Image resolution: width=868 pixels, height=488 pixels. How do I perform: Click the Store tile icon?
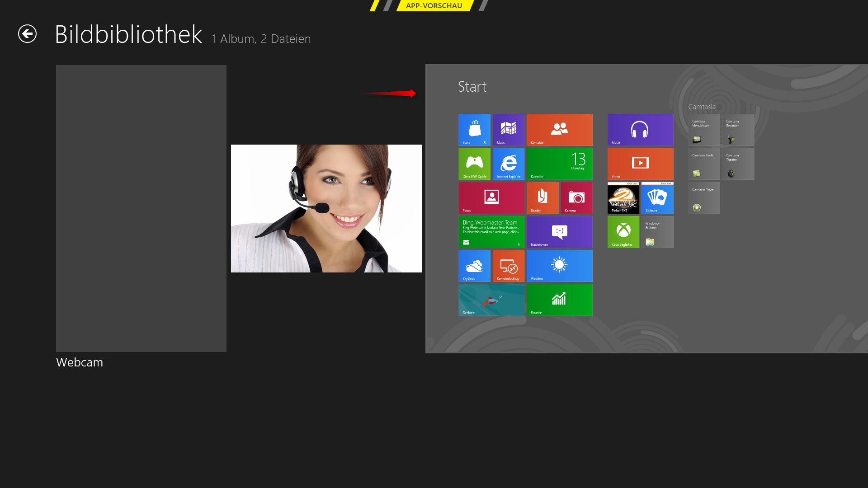(x=474, y=129)
